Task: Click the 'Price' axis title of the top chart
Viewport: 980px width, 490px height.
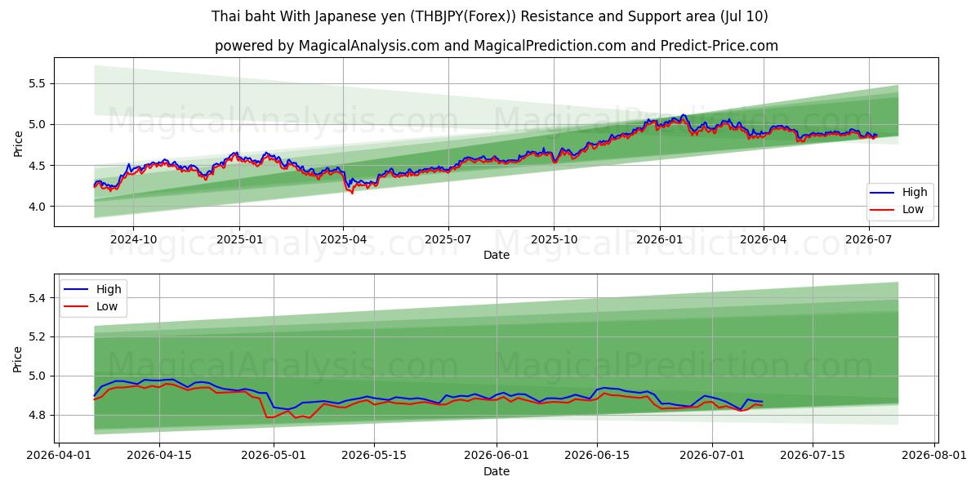Action: (x=18, y=142)
